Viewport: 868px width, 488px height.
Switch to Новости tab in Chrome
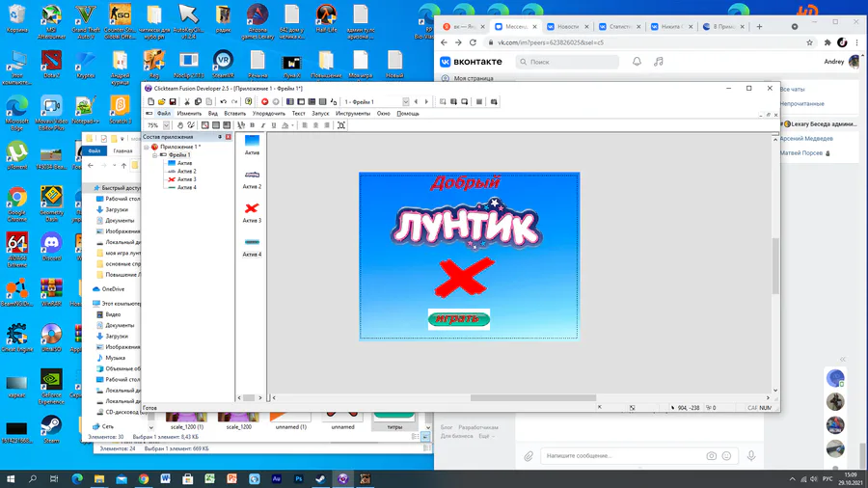pos(567,27)
